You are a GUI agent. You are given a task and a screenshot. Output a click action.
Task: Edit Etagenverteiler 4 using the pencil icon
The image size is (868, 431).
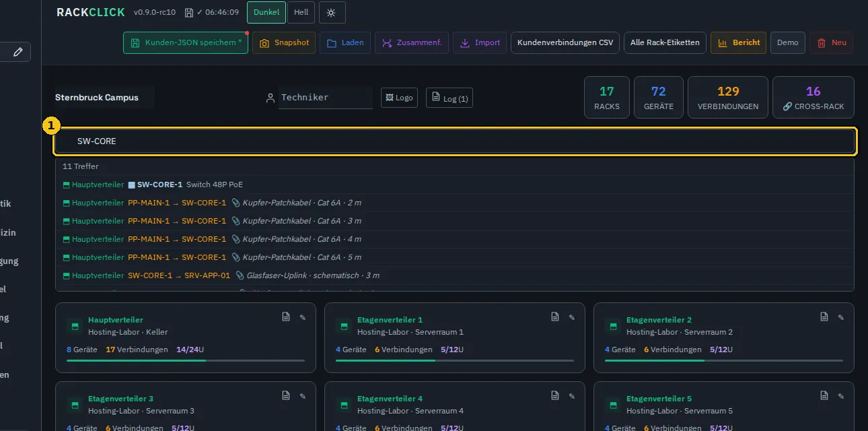coord(572,396)
